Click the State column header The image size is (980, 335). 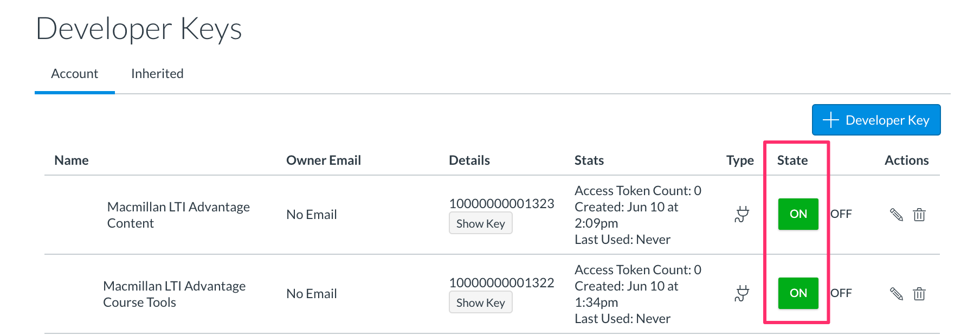[x=793, y=160]
